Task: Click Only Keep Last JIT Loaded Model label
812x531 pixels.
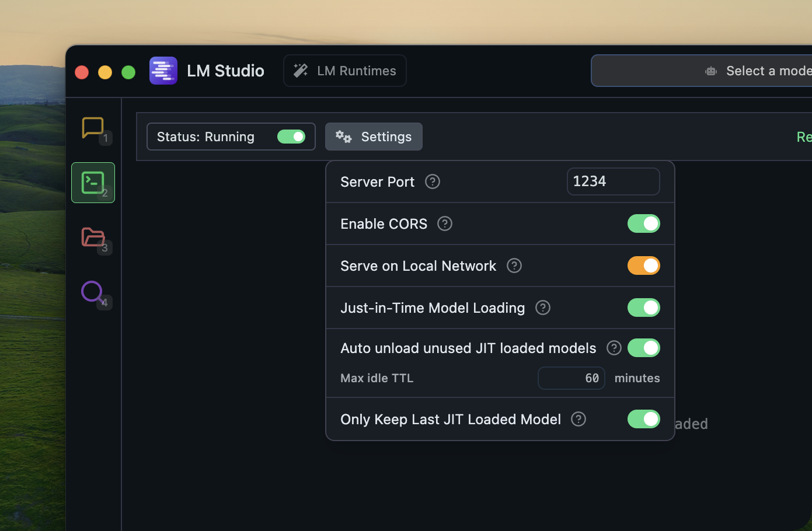Action: point(451,419)
